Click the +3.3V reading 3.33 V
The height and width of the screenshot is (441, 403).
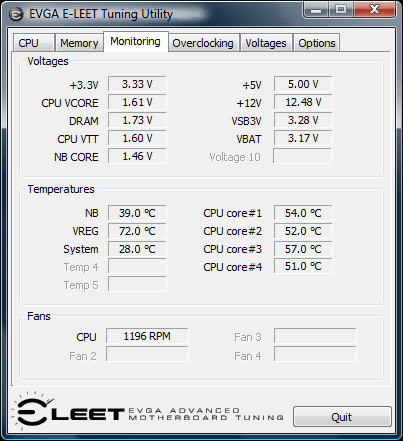tap(137, 84)
